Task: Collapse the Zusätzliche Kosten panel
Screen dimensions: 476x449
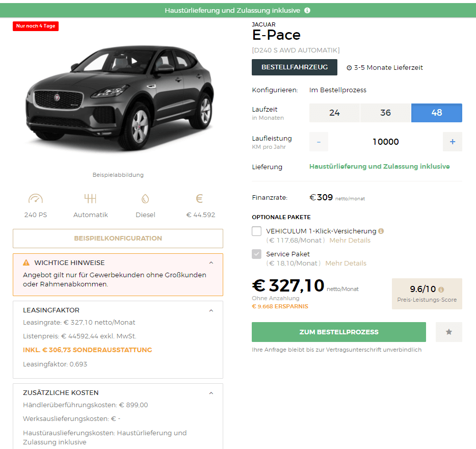Action: [211, 393]
